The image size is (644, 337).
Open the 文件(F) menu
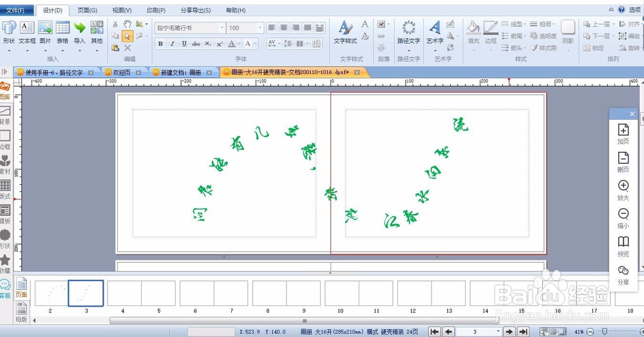(x=15, y=10)
